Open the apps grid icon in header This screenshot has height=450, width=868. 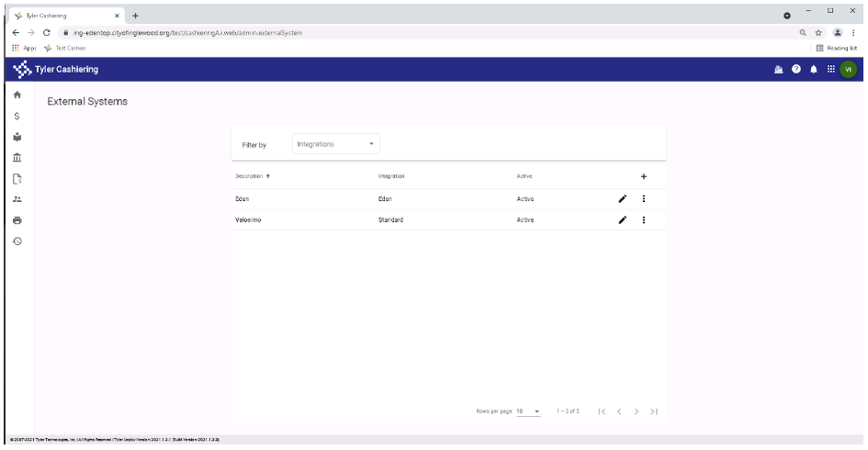tap(831, 69)
